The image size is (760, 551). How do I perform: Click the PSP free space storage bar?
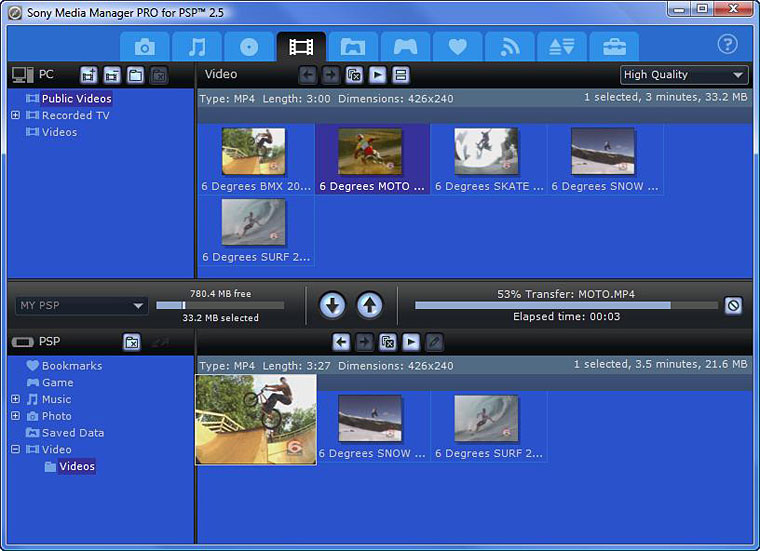pos(220,305)
